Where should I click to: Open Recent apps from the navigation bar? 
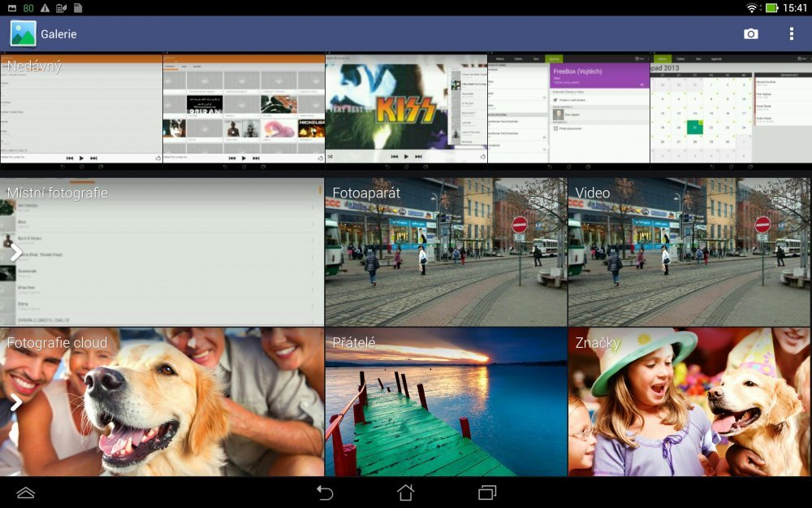[486, 493]
